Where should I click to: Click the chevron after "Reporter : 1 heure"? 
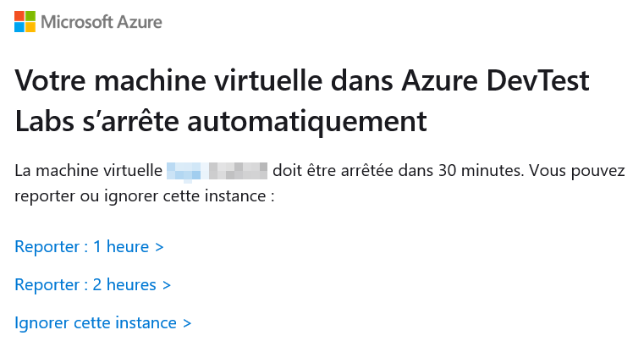(x=158, y=247)
